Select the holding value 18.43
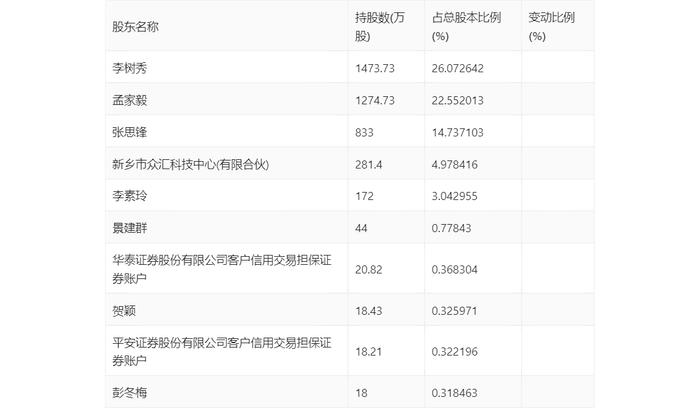This screenshot has height=408, width=700. pos(369,311)
